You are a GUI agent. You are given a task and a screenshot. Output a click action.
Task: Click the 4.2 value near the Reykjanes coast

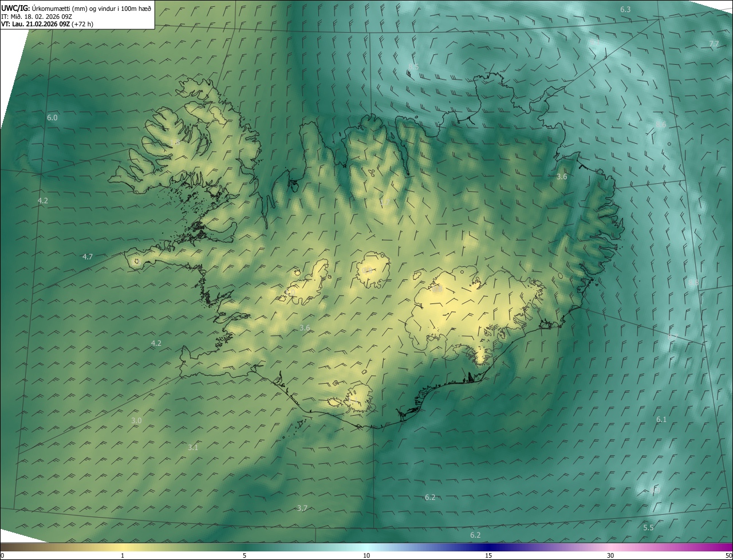tap(156, 344)
